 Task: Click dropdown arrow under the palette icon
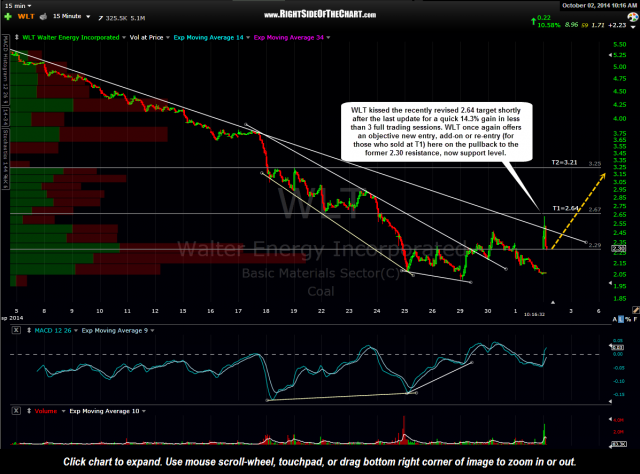click(635, 25)
